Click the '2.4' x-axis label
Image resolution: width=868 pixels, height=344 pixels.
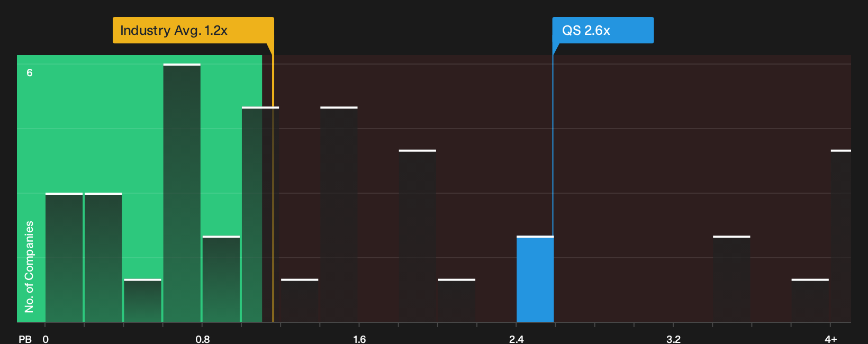pyautogui.click(x=517, y=339)
